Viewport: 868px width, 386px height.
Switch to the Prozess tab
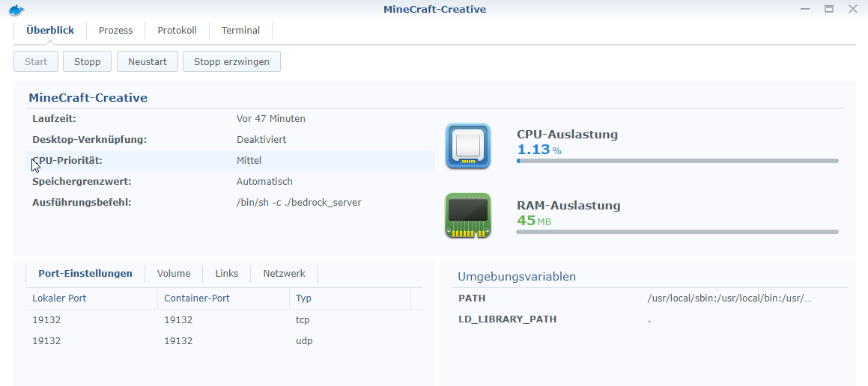[x=115, y=31]
